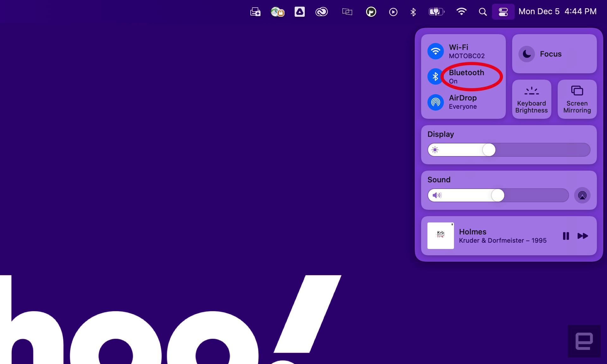Click the Wi-Fi icon in menu bar
607x364 pixels.
tap(461, 12)
